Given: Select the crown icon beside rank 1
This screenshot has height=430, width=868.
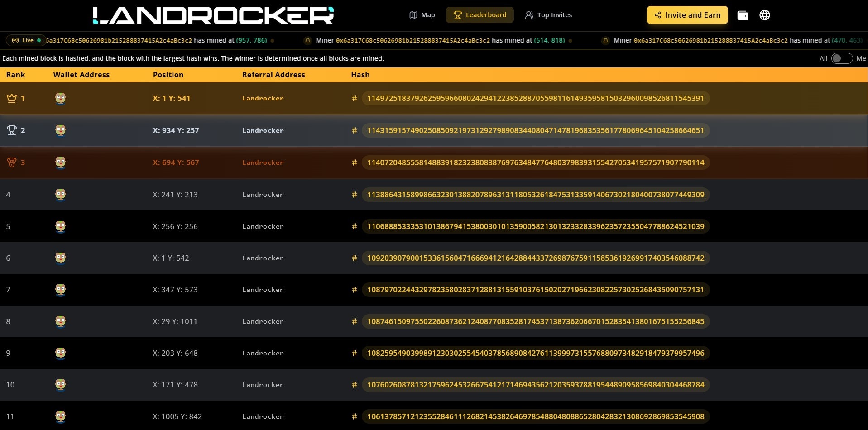Looking at the screenshot, I should pyautogui.click(x=11, y=98).
